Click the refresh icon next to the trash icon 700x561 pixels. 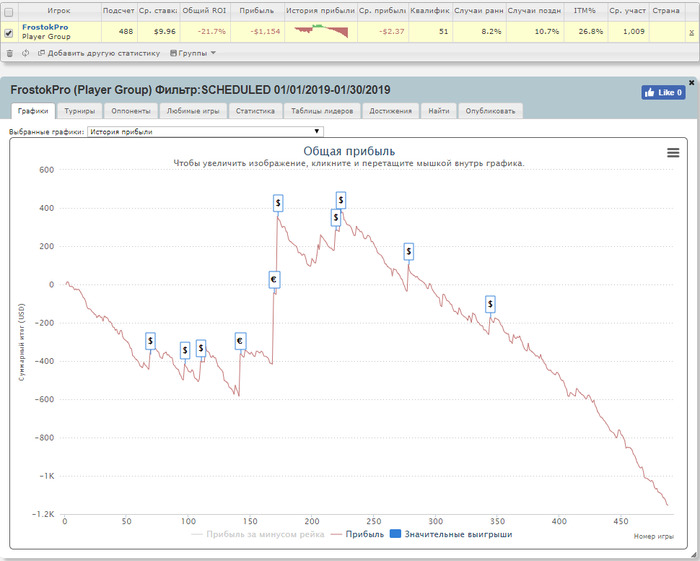coord(25,53)
